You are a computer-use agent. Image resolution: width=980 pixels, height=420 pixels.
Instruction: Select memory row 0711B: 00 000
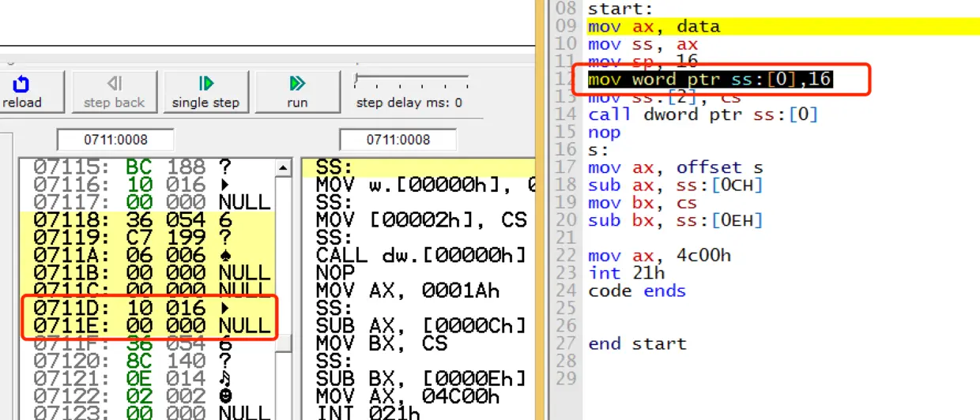click(x=146, y=272)
